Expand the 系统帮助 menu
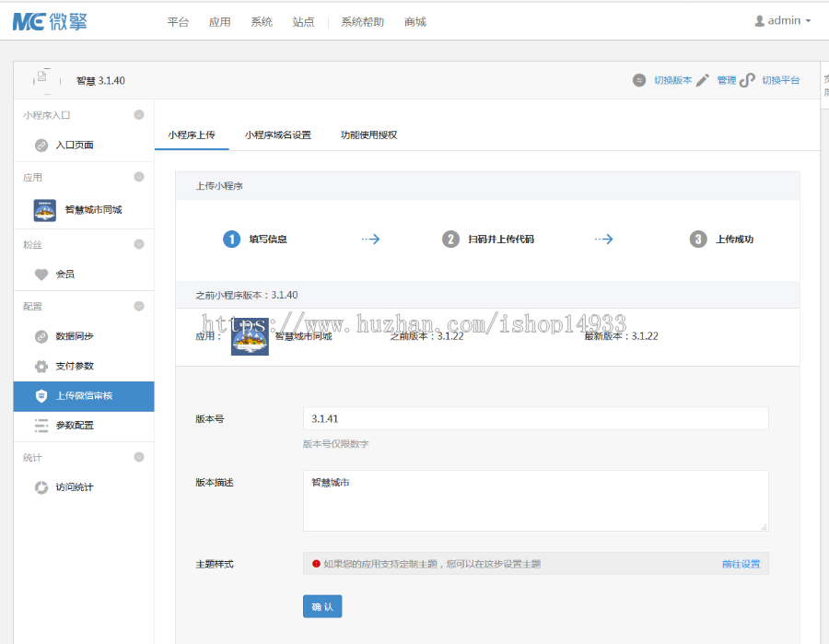829x644 pixels. pos(360,22)
